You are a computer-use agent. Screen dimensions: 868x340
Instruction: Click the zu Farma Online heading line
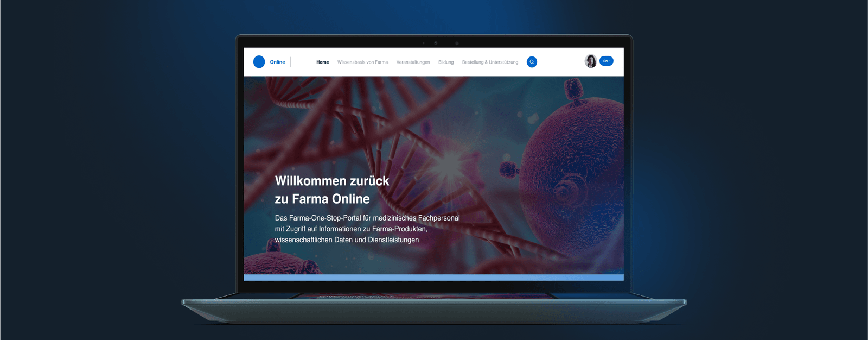click(x=322, y=199)
